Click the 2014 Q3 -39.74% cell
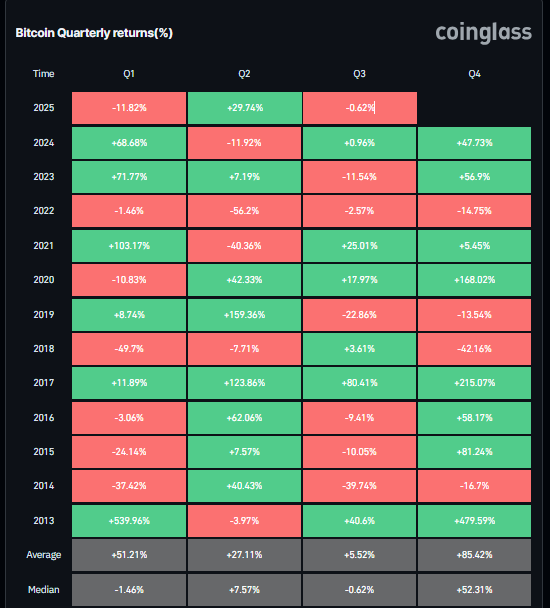Viewport: 550px width, 608px height. 360,486
